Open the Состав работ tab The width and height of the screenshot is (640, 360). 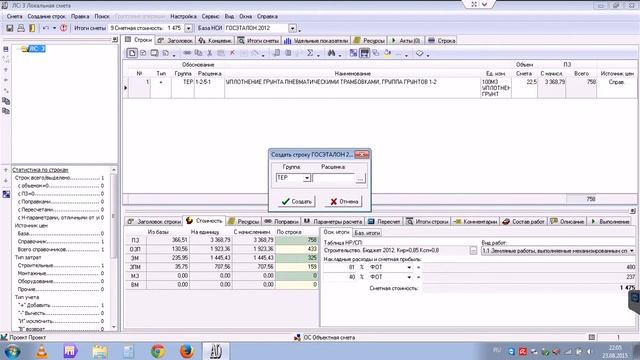click(x=524, y=221)
